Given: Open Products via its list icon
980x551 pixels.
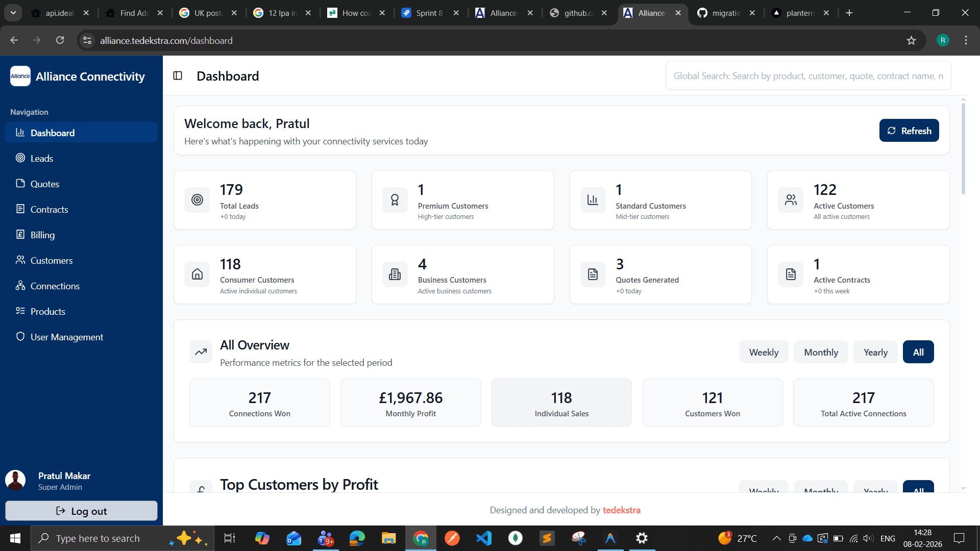Looking at the screenshot, I should (x=20, y=311).
